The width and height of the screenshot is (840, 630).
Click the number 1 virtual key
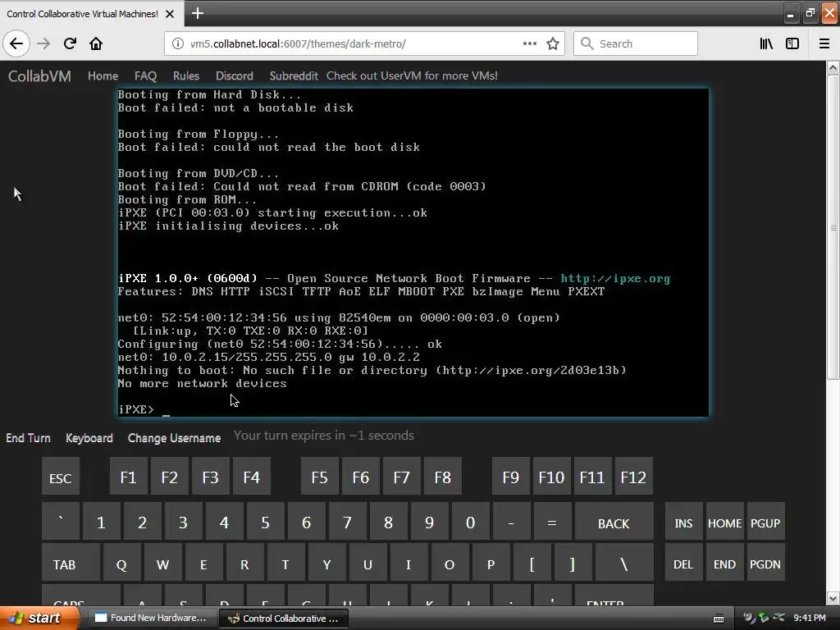(101, 521)
